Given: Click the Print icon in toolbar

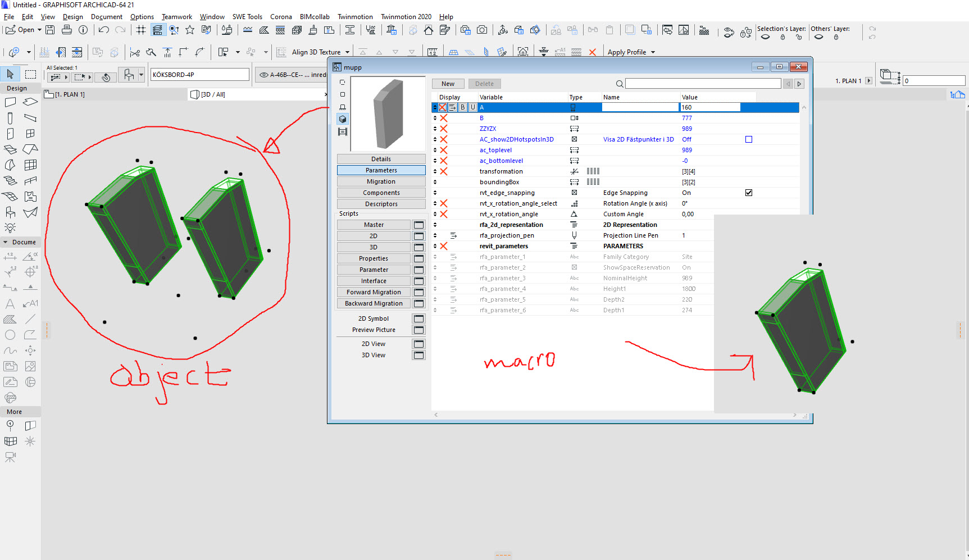Looking at the screenshot, I should (67, 30).
